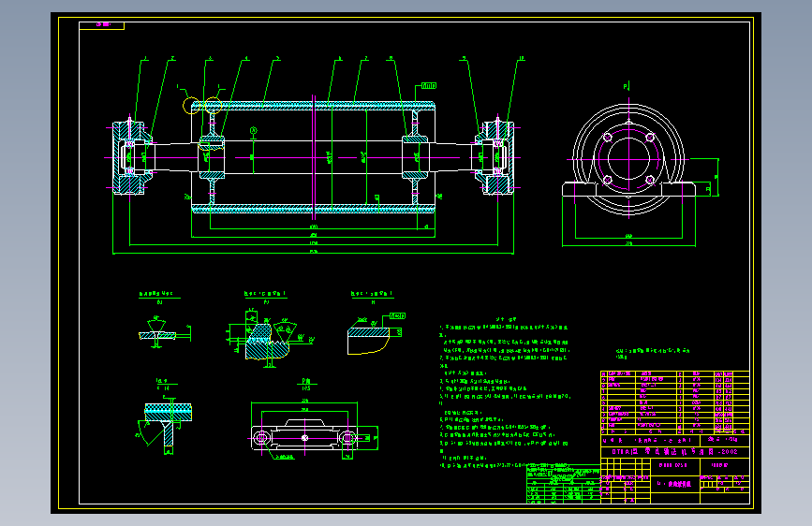Click the center crossed hole in base view
Screen dimensions: 812x526
305,438
